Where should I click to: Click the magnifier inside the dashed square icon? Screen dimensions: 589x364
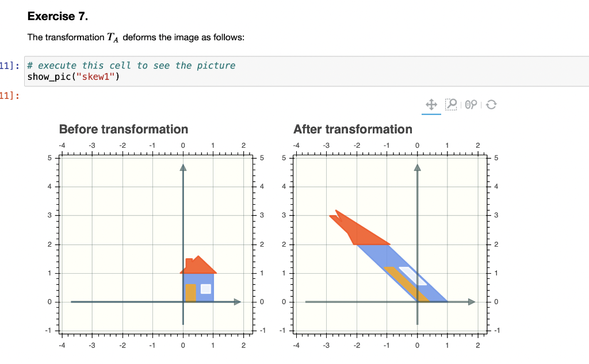tap(452, 105)
